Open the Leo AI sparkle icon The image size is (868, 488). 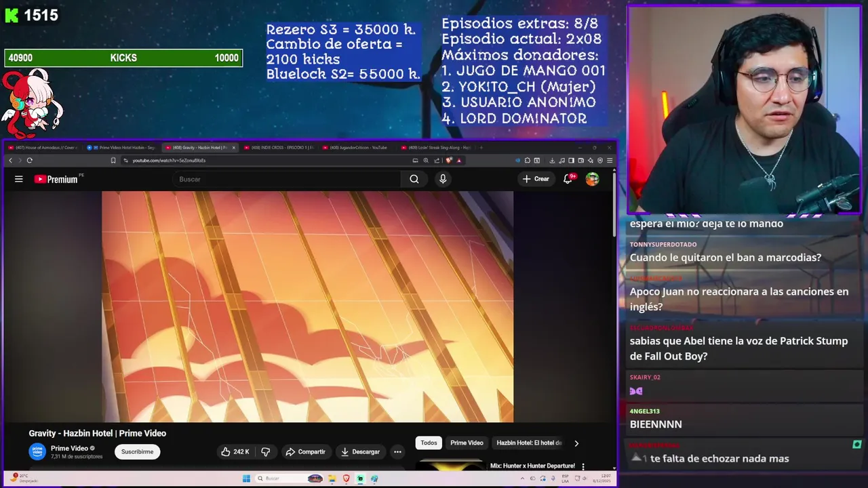591,161
